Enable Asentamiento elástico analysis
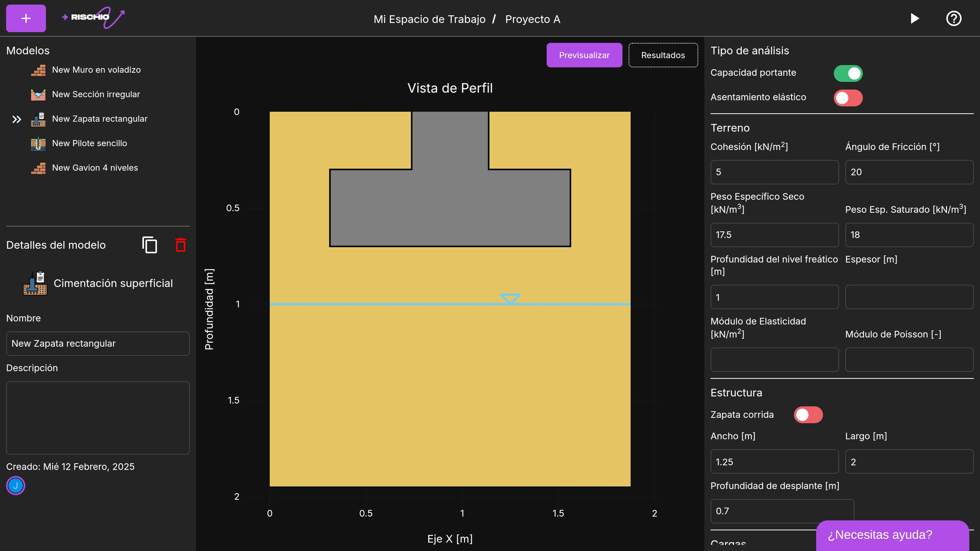The image size is (980, 551). click(x=848, y=98)
